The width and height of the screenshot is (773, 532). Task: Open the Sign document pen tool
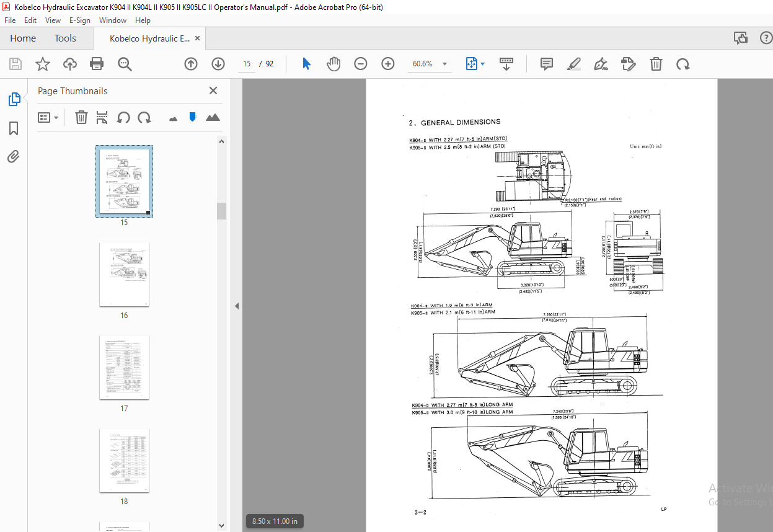[601, 64]
